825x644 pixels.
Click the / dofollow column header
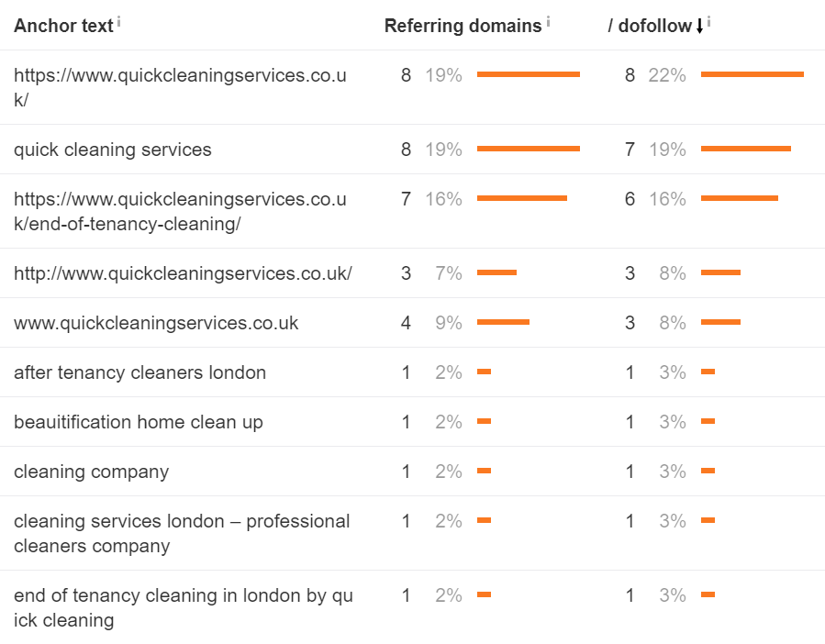[650, 26]
